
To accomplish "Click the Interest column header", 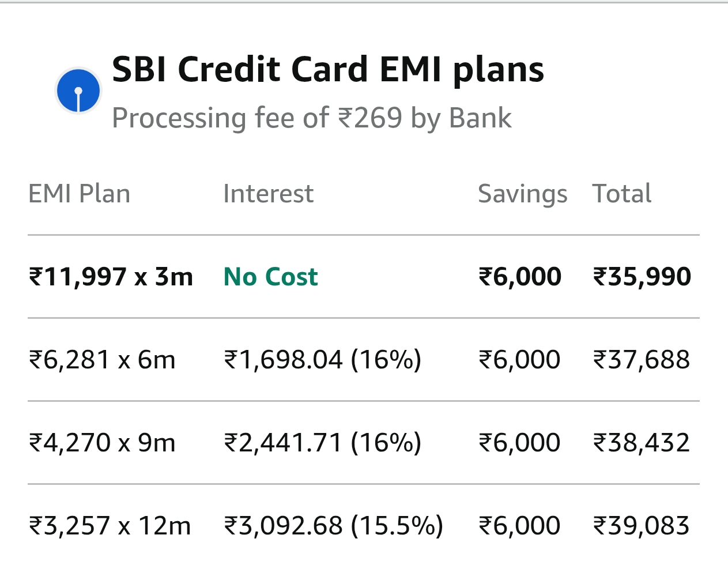I will click(x=268, y=194).
